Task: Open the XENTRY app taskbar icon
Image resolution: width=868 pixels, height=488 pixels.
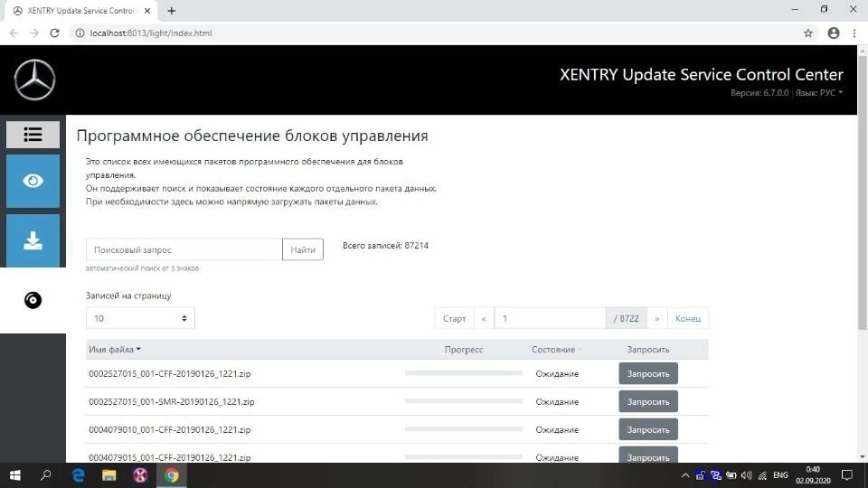Action: [140, 475]
